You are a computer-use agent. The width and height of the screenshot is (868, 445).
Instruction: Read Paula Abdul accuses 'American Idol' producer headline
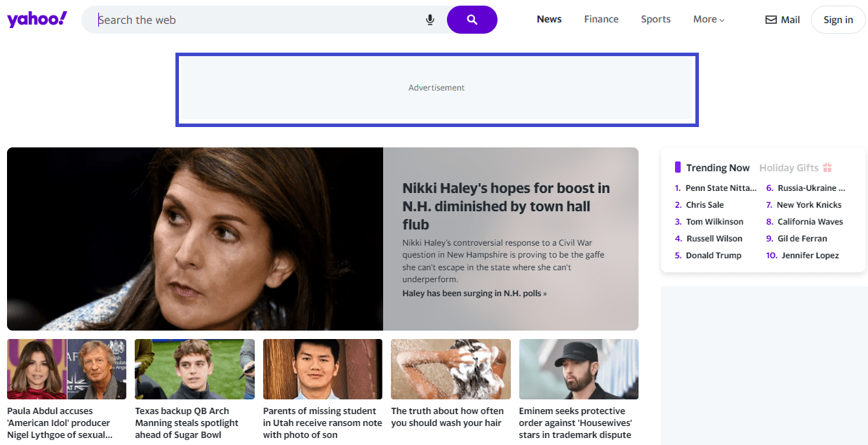(x=60, y=423)
